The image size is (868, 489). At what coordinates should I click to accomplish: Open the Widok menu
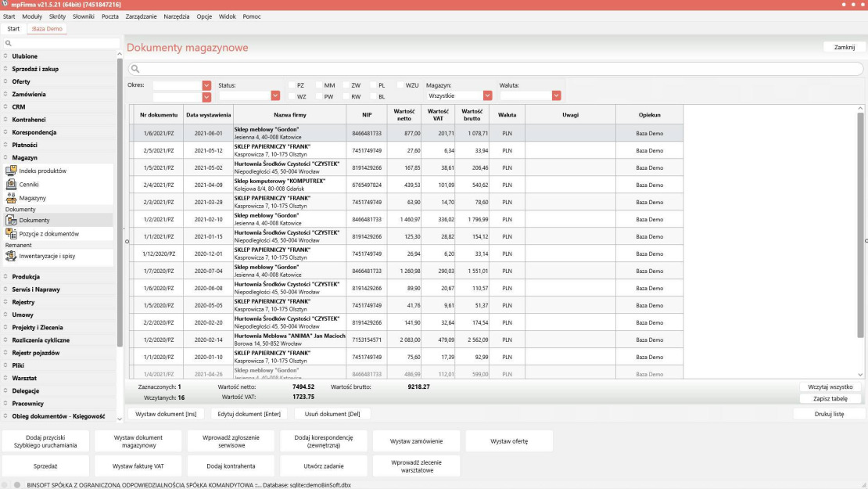coord(227,16)
